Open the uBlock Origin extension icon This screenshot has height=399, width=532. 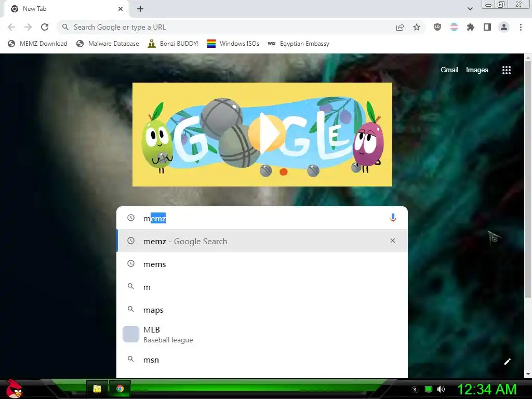click(x=437, y=27)
